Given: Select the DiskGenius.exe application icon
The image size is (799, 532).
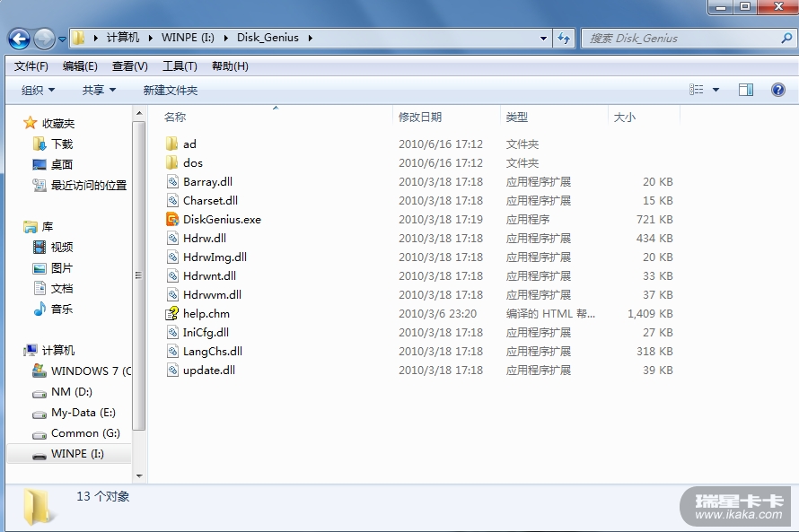Looking at the screenshot, I should (172, 220).
